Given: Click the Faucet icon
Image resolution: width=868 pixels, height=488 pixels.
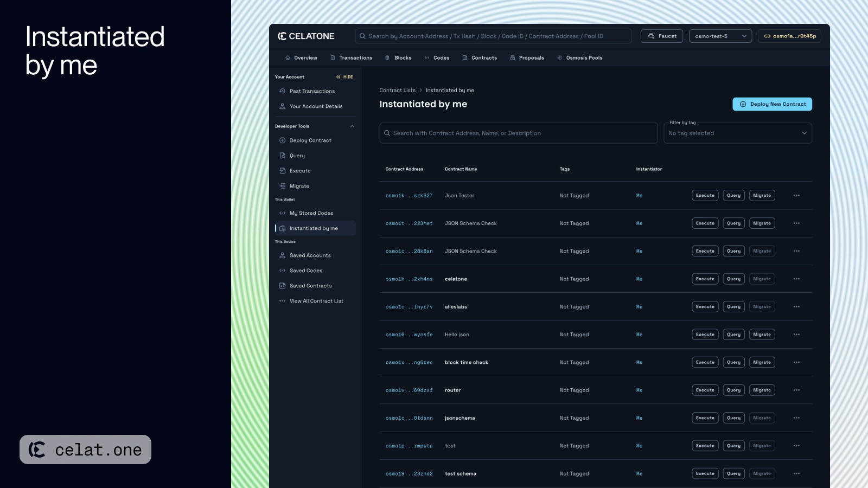Looking at the screenshot, I should [x=652, y=36].
